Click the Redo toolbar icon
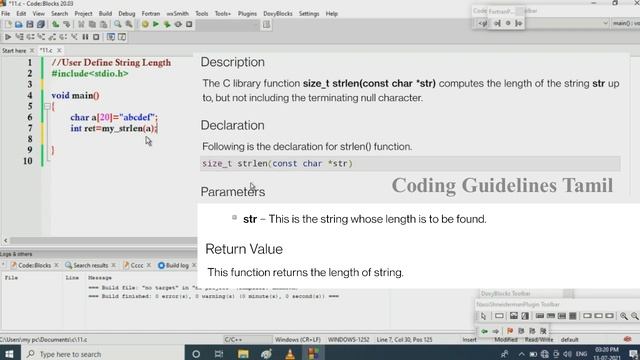This screenshot has width=640, height=360. [67, 24]
